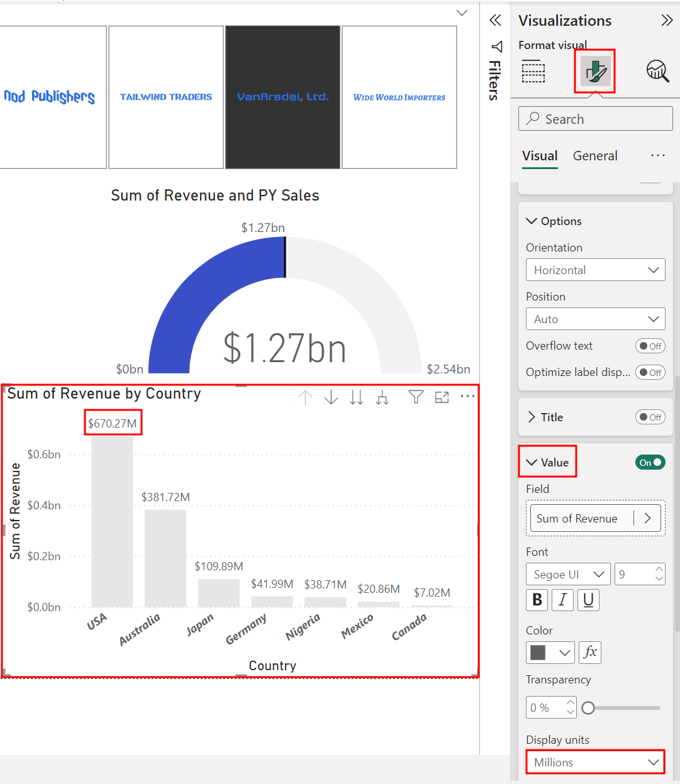Switch to the General tab
The width and height of the screenshot is (680, 784).
coord(594,155)
